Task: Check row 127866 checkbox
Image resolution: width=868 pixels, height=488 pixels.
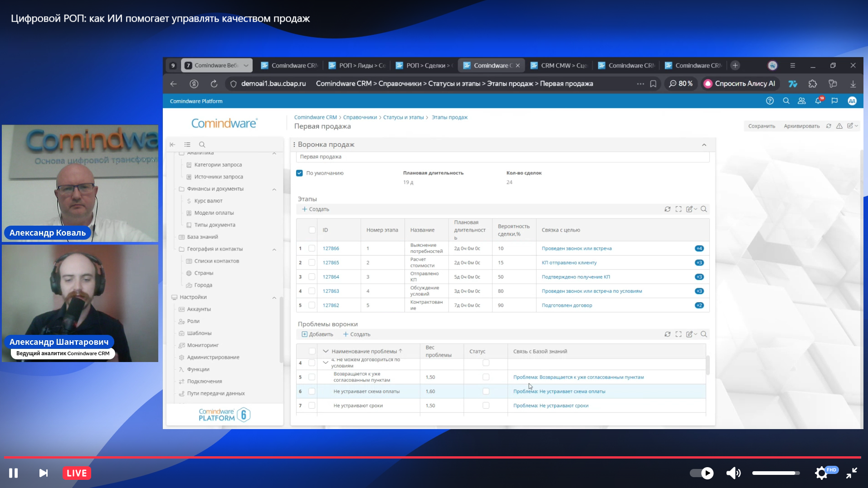Action: (312, 248)
